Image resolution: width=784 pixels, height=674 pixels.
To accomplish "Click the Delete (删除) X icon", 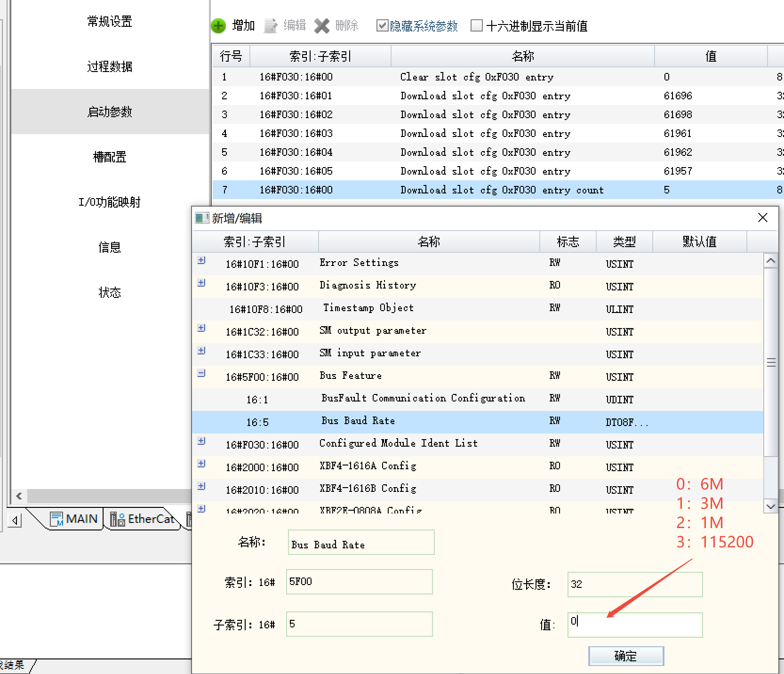I will 322,26.
